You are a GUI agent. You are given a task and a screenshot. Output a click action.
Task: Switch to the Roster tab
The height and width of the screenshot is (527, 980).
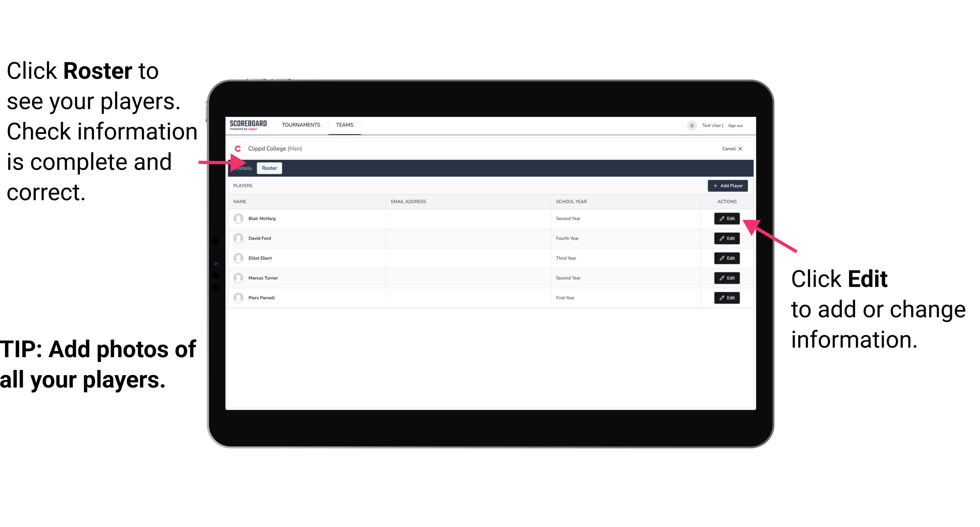(x=268, y=168)
